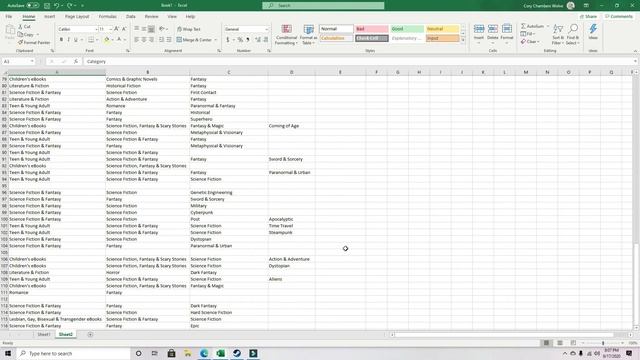Switch to the Page Layout tab
The image size is (640, 360).
(x=77, y=17)
